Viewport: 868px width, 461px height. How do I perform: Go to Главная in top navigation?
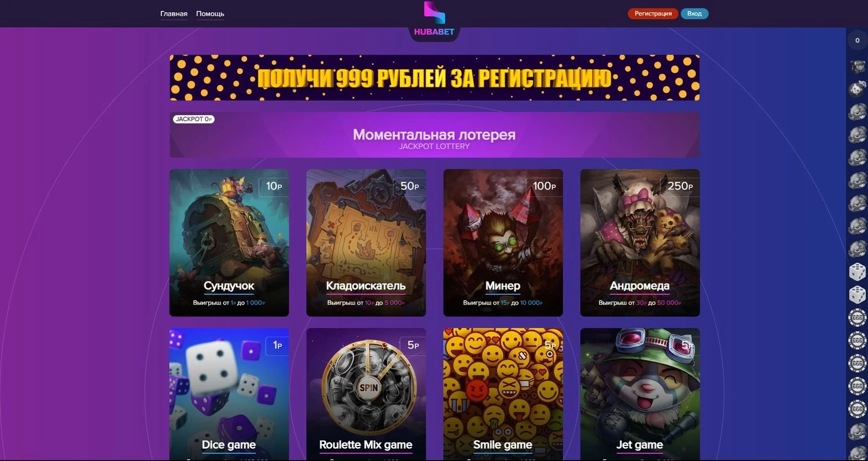pyautogui.click(x=174, y=14)
